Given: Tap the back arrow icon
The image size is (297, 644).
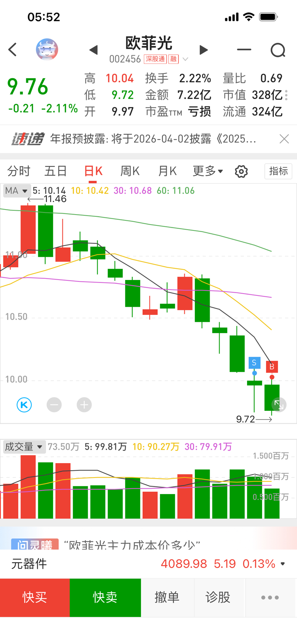Looking at the screenshot, I should [12, 50].
